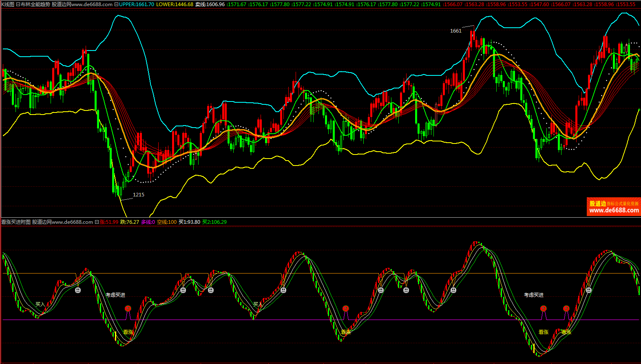Click the rightmost smiley face marker
The width and height of the screenshot is (641, 364).
(x=588, y=290)
